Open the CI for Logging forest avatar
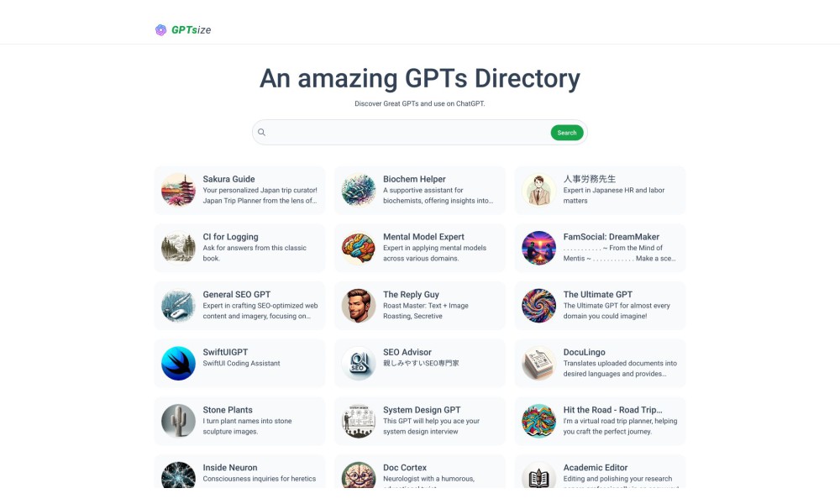The height and width of the screenshot is (504, 840). pos(178,248)
